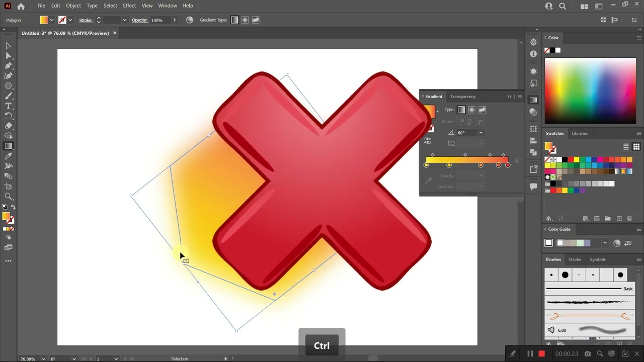Image resolution: width=644 pixels, height=362 pixels.
Task: Open the Window menu
Action: [x=168, y=6]
